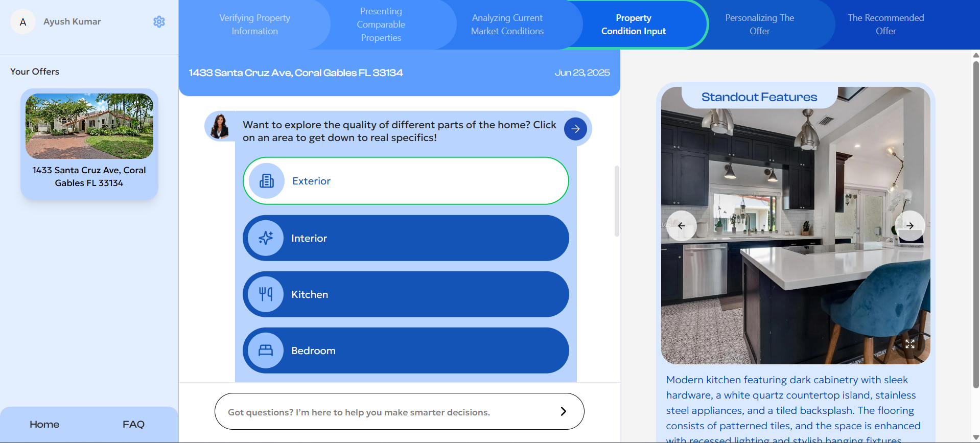
Task: Click the Standout Features title
Action: click(759, 97)
